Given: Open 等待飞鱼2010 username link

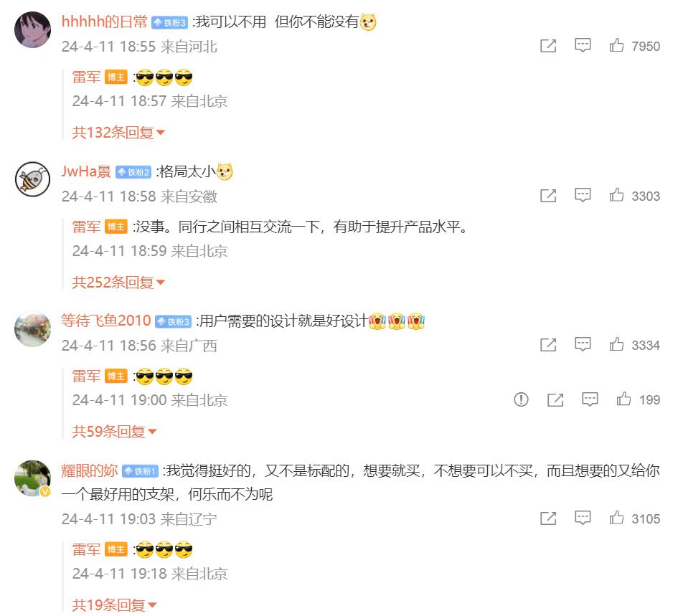Looking at the screenshot, I should [106, 321].
